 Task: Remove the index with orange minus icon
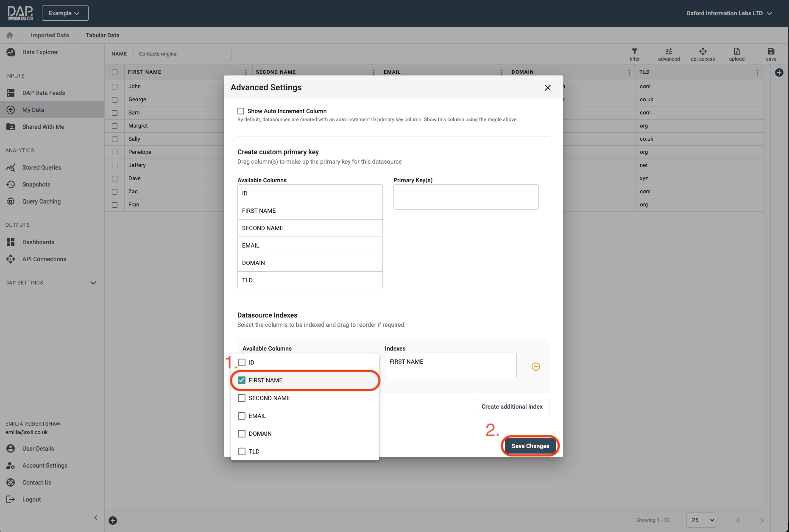point(535,367)
